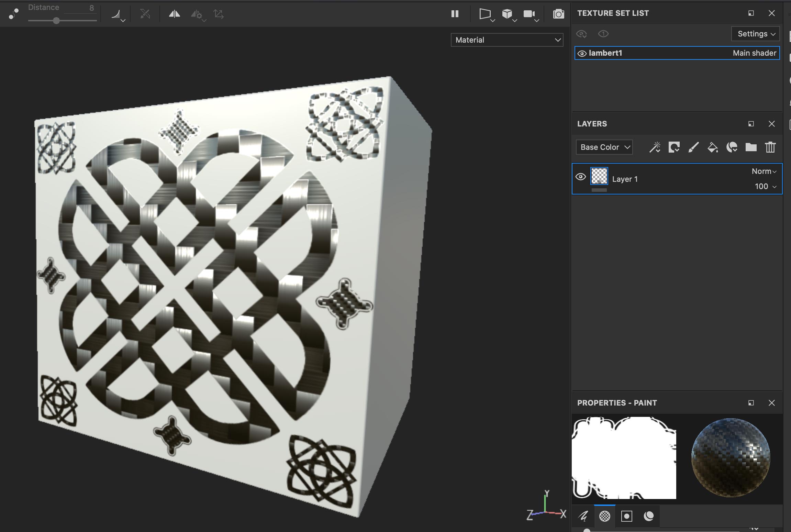The height and width of the screenshot is (532, 791).
Task: Open the Texture Set List Settings menu
Action: [x=755, y=33]
